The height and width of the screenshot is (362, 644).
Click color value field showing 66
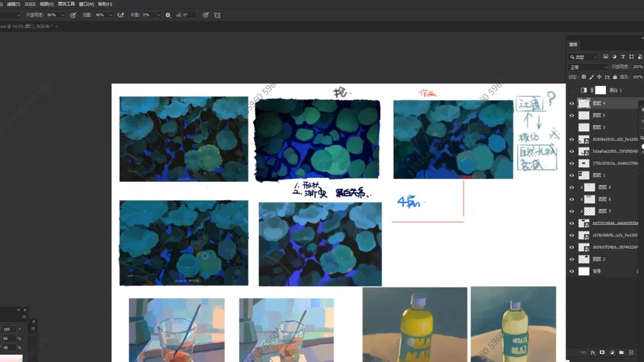pos(9,338)
